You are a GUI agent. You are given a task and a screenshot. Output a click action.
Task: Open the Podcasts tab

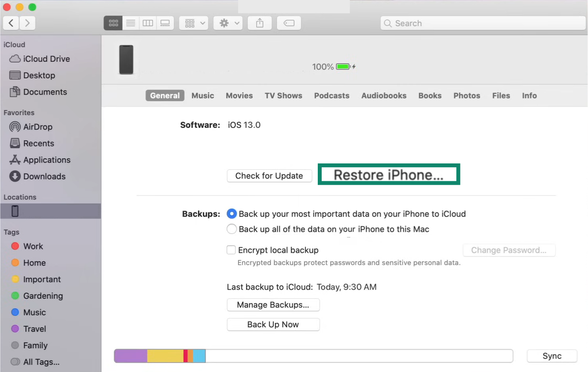coord(332,95)
